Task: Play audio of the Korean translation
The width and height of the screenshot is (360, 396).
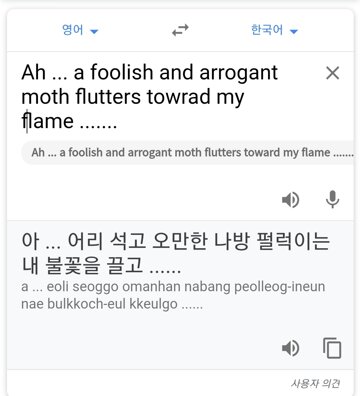Action: click(291, 348)
